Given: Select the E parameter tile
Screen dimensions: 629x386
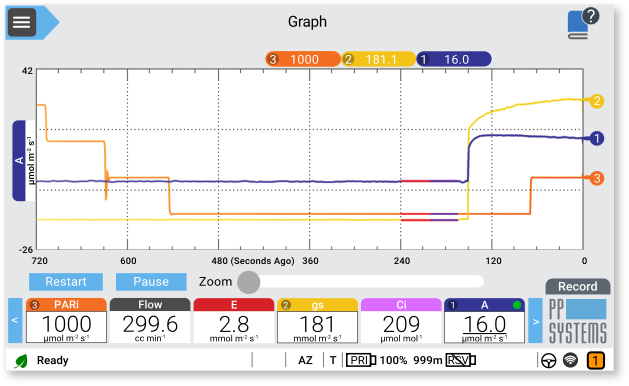Looking at the screenshot, I should pos(234,320).
